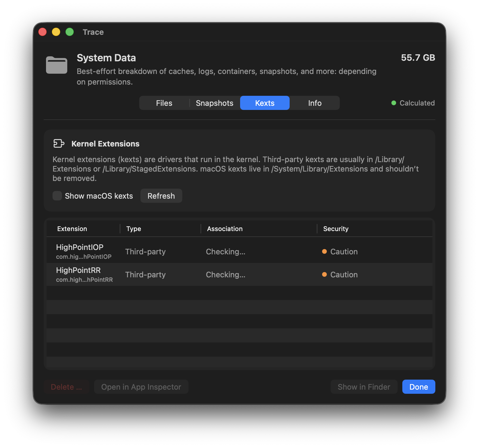Select the HighPointRR extension row
The image size is (479, 448).
point(239,274)
